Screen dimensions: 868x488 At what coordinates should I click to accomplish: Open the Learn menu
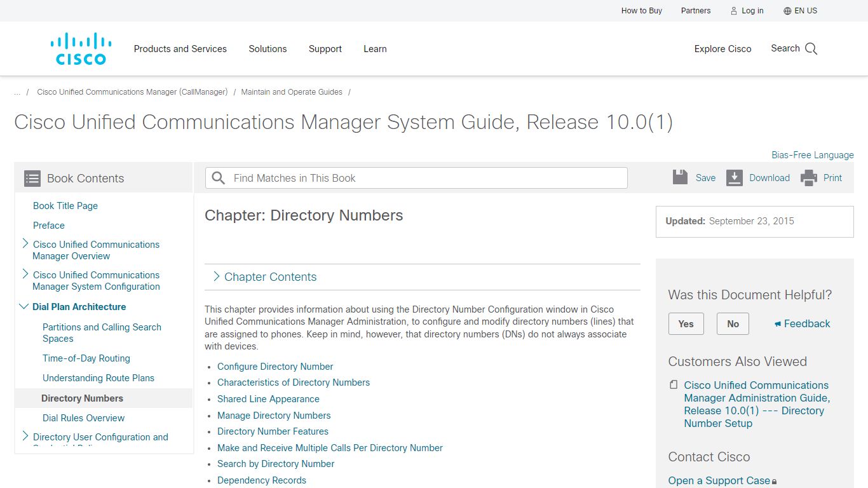pyautogui.click(x=375, y=49)
